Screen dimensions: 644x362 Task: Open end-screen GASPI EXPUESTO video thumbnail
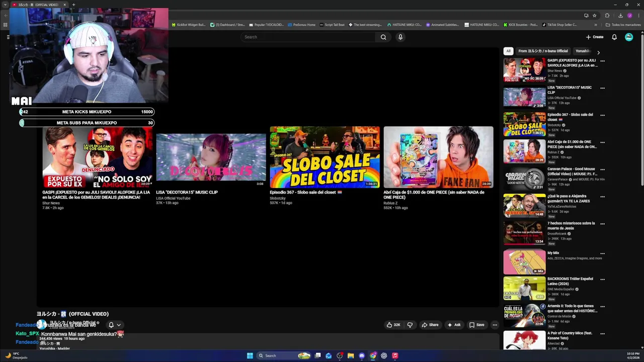tap(97, 157)
